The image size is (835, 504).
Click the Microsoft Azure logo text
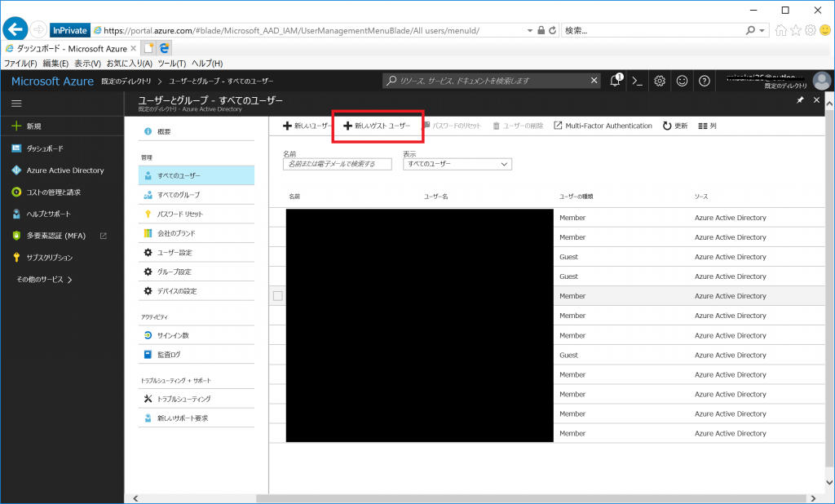pyautogui.click(x=52, y=81)
